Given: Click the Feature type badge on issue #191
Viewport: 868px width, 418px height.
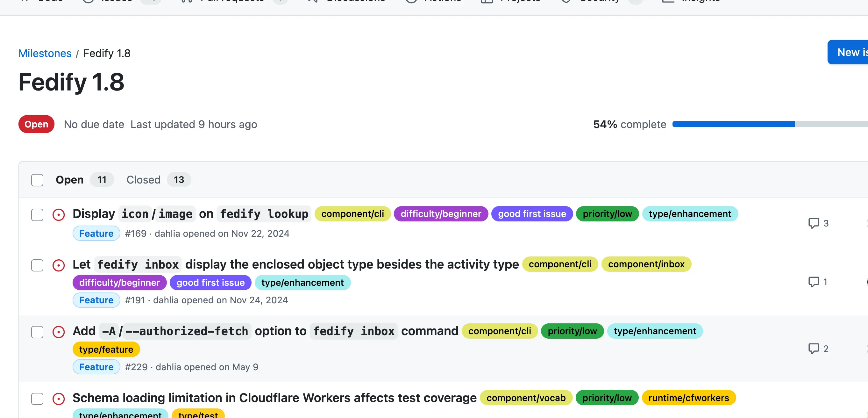Looking at the screenshot, I should 96,300.
